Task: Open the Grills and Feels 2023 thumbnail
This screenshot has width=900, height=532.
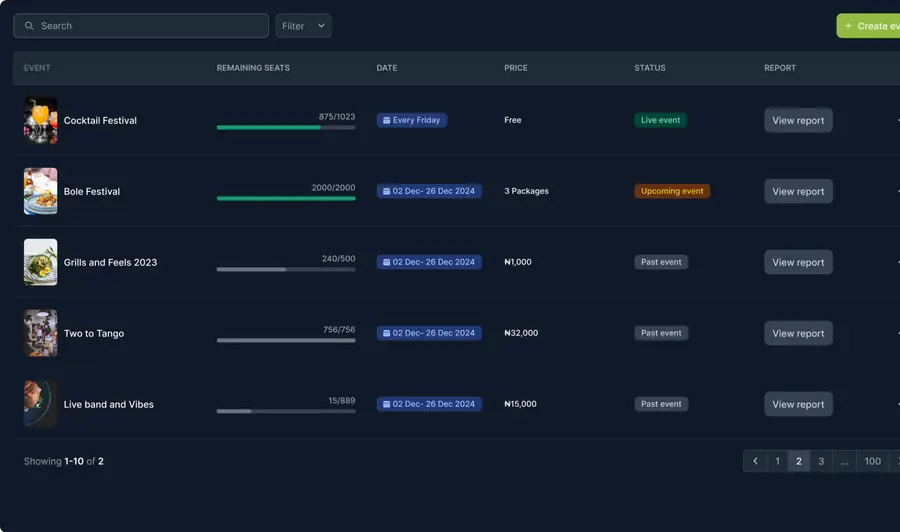Action: [40, 262]
